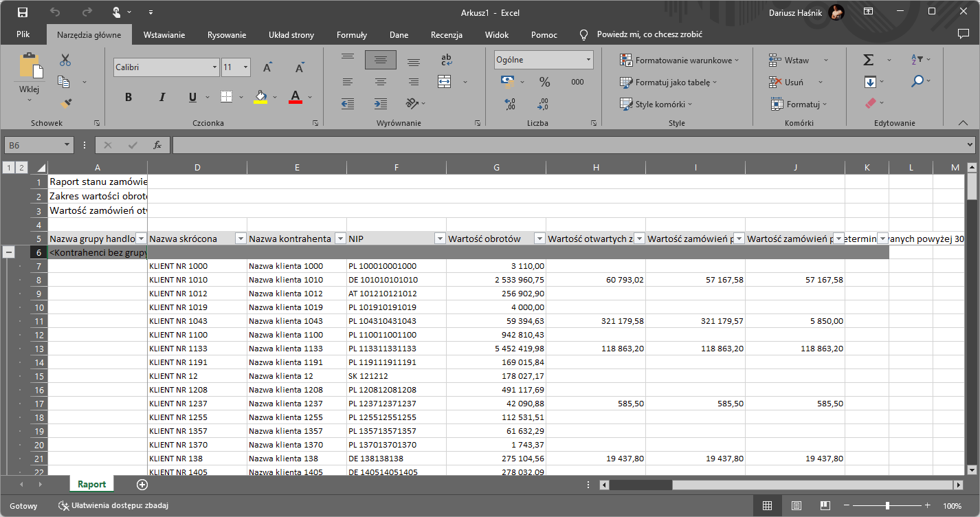Viewport: 980px width, 517px height.
Task: Click the AutoSum sigma icon
Action: click(869, 60)
